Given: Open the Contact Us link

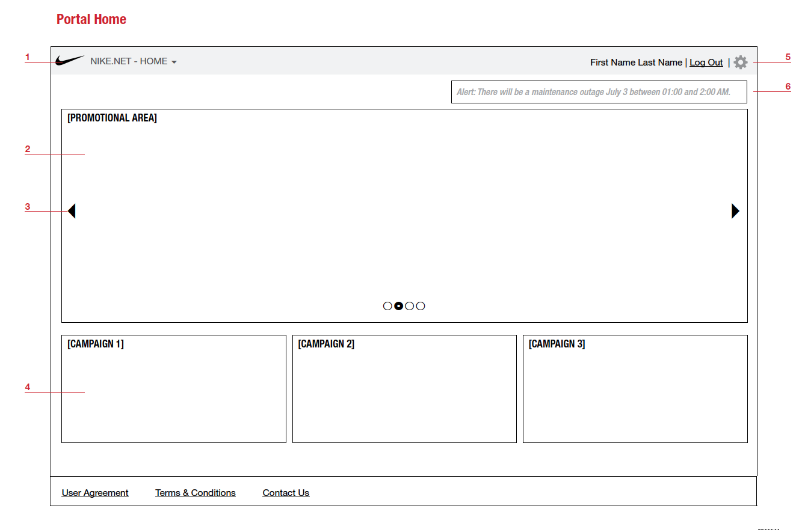Looking at the screenshot, I should point(286,493).
